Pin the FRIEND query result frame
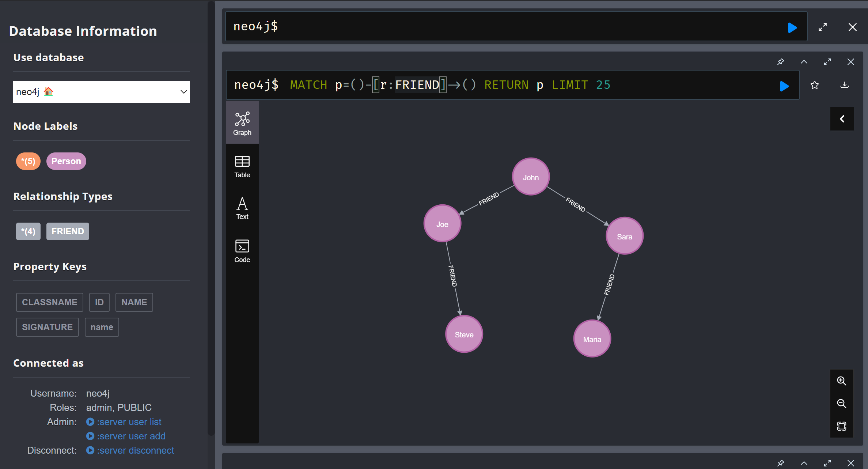868x469 pixels. pyautogui.click(x=781, y=62)
